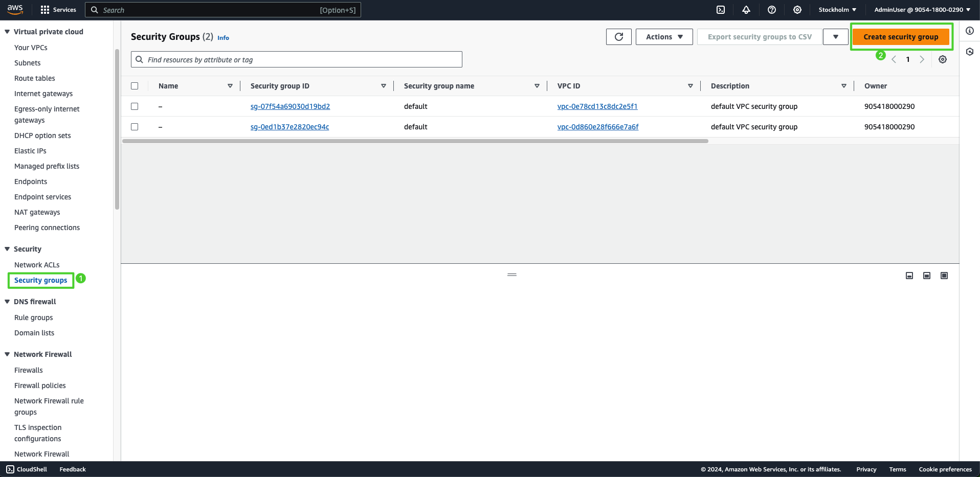Go to Subnets in the sidebar

coord(28,63)
